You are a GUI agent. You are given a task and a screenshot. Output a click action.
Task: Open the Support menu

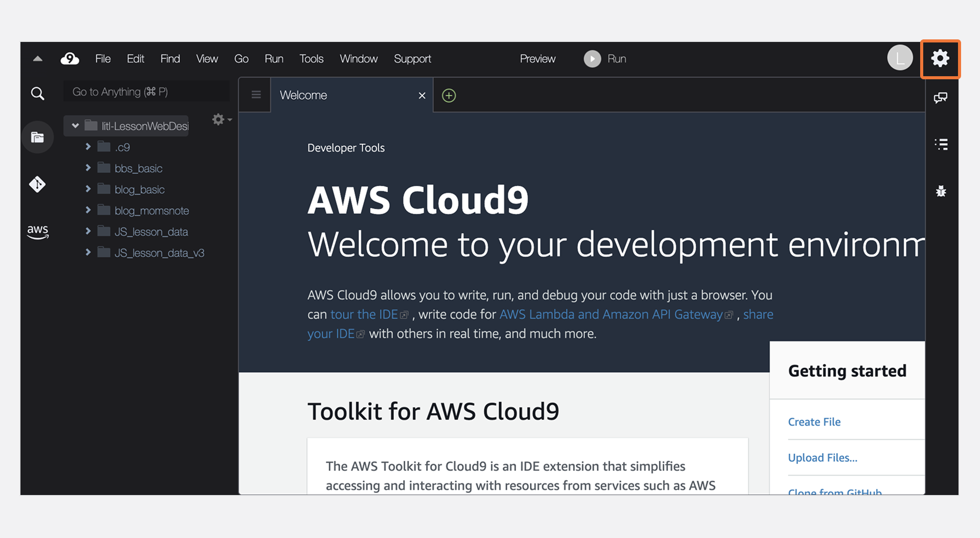[412, 59]
